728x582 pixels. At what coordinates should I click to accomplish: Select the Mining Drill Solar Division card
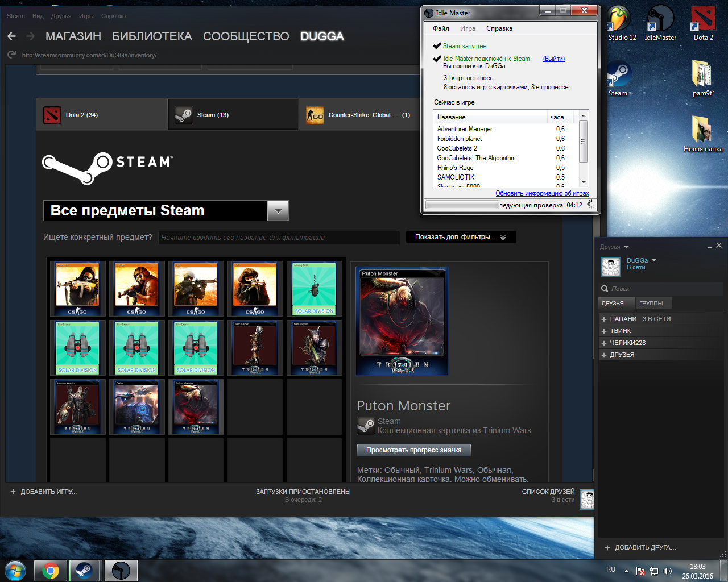(x=315, y=289)
